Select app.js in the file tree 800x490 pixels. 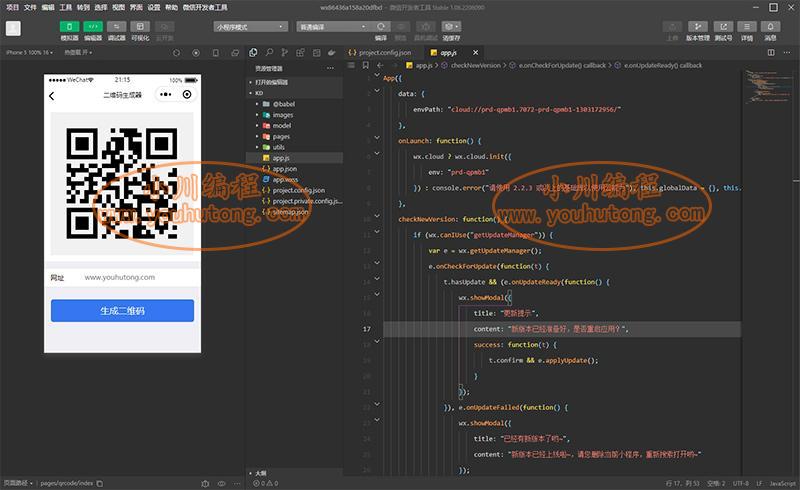[x=294, y=158]
